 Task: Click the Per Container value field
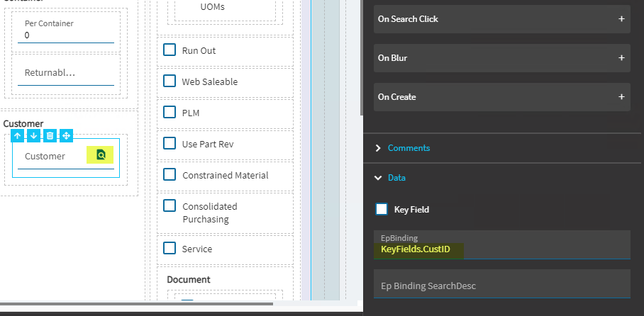65,35
